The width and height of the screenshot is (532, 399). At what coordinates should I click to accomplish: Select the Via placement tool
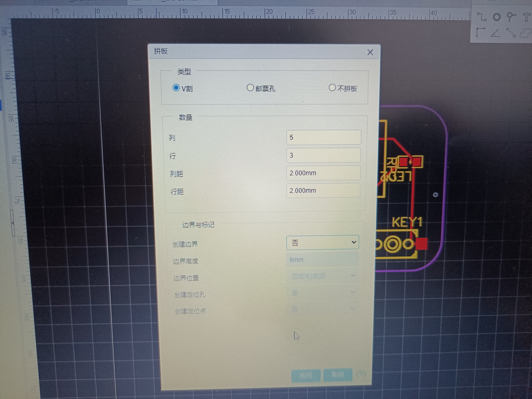click(511, 17)
